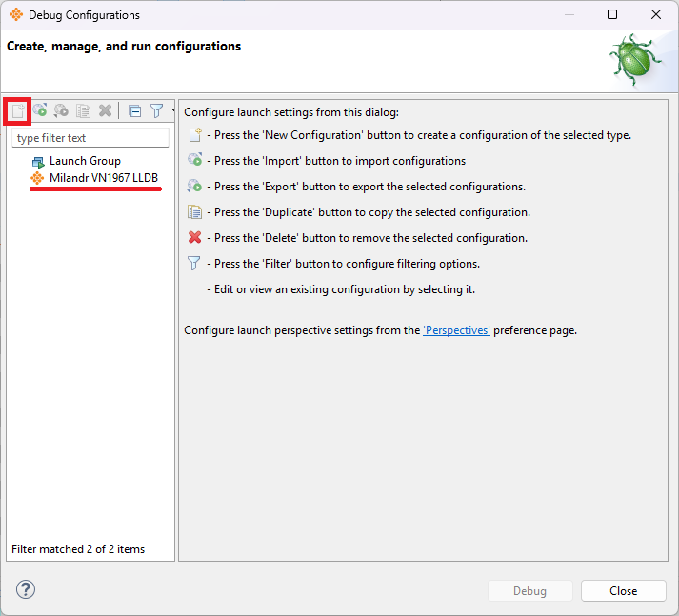Screen dimensions: 679x616
Task: Maximize the Debug Configurations window
Action: 612,14
